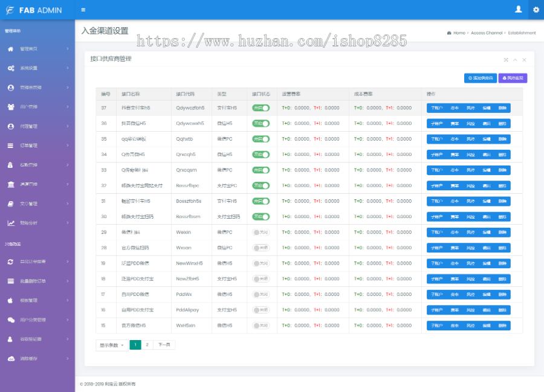Disable interface status for row 37
Screen dimensions: 544x392
pos(261,108)
